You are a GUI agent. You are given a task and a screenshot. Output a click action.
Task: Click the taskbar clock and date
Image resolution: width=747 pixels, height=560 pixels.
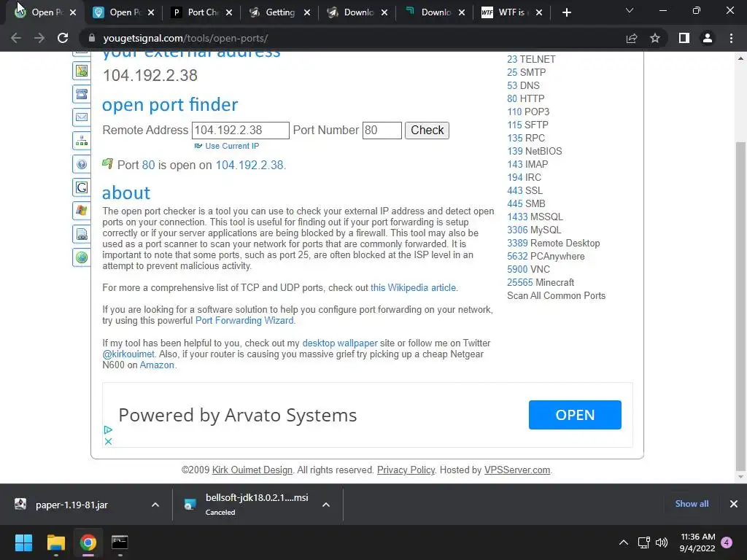tap(697, 542)
